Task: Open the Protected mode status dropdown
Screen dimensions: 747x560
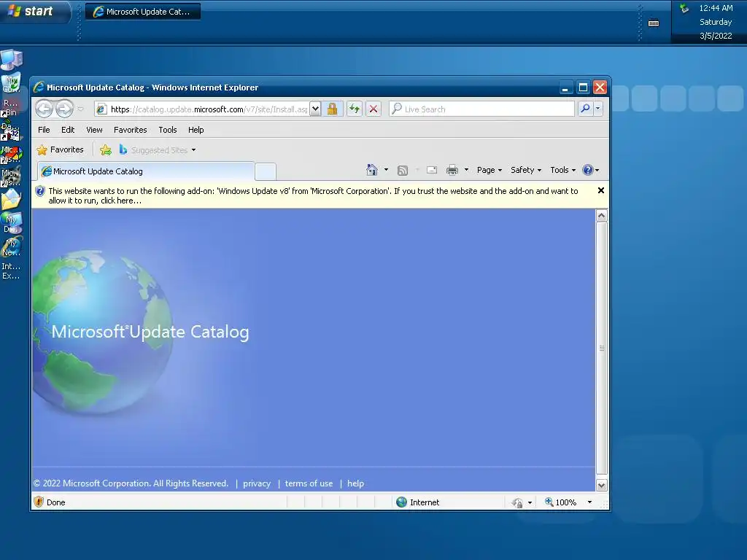Action: (x=522, y=502)
